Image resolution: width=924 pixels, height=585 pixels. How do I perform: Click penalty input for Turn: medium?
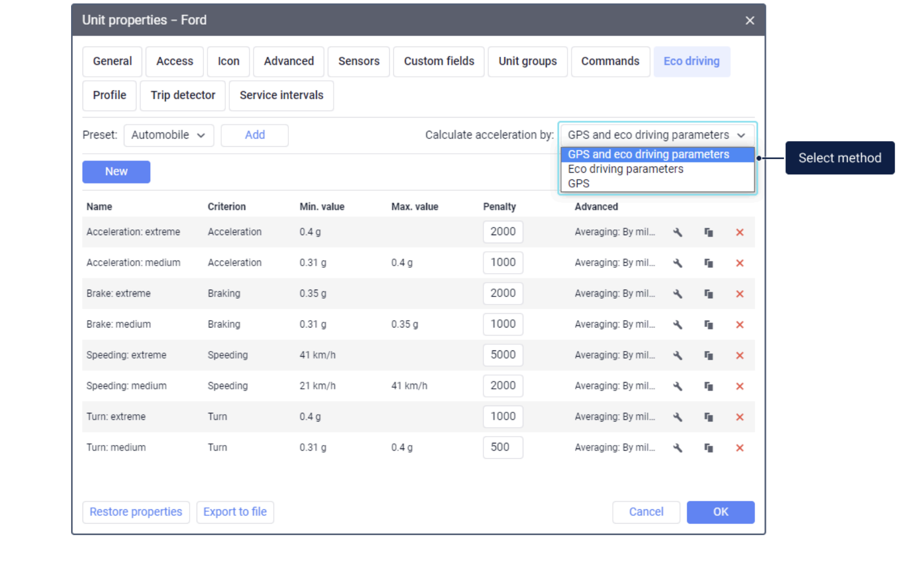[x=503, y=447]
